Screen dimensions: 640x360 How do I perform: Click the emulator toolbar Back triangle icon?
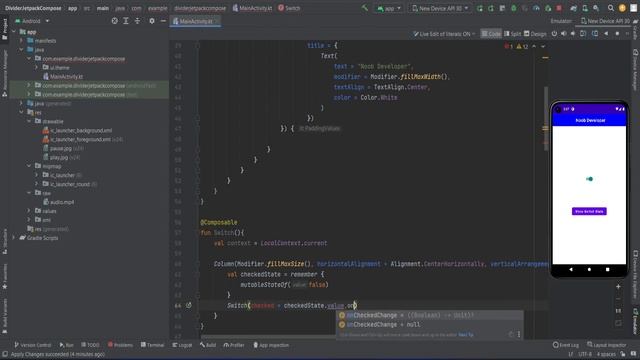pos(606,34)
